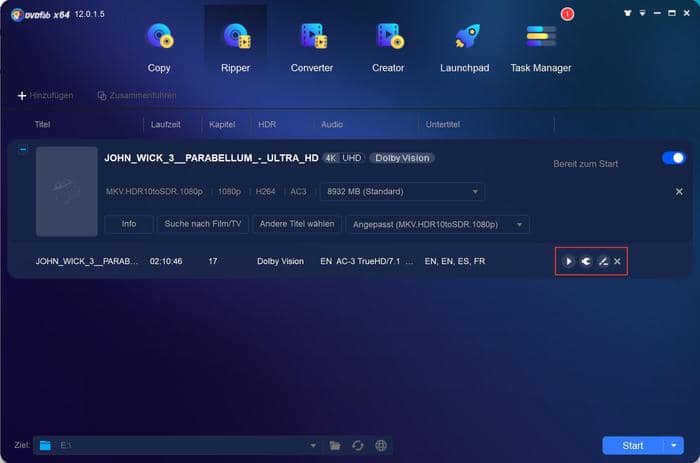Click the 1080p resolution label
Screen dimensions: 700x463
click(x=229, y=192)
